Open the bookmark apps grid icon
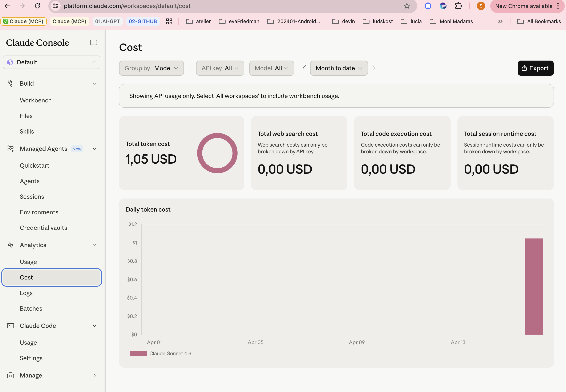The image size is (566, 392). click(x=169, y=21)
